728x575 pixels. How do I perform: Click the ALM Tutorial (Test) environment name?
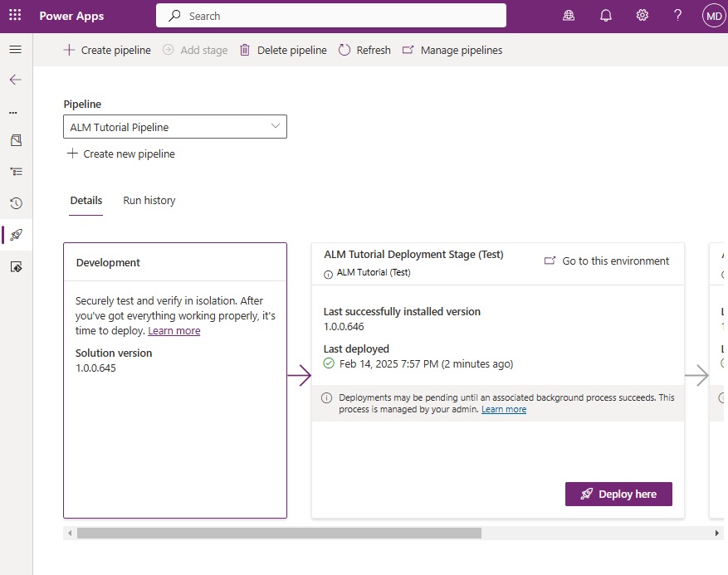coord(374,272)
